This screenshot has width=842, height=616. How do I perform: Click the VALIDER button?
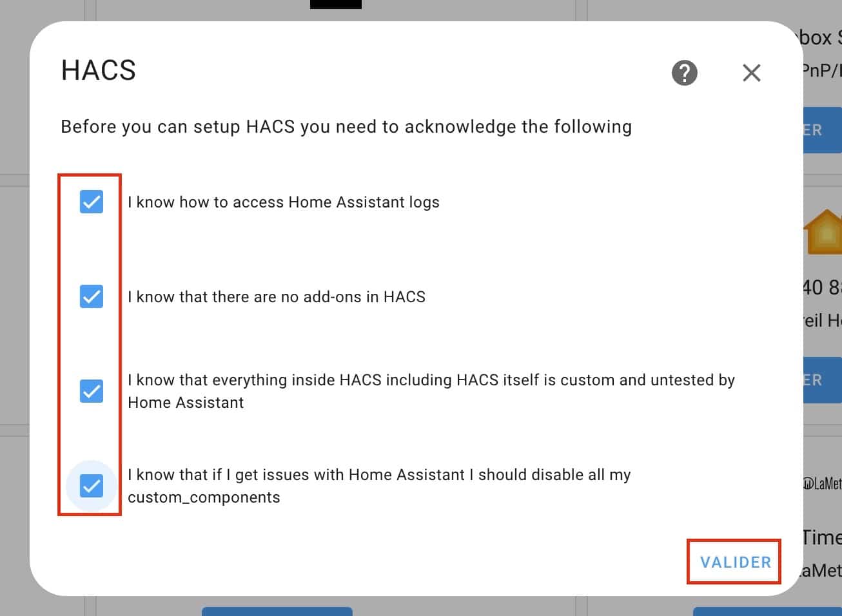click(736, 563)
